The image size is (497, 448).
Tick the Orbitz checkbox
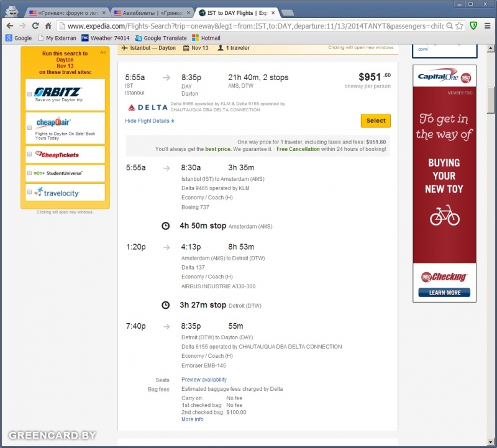(29, 94)
